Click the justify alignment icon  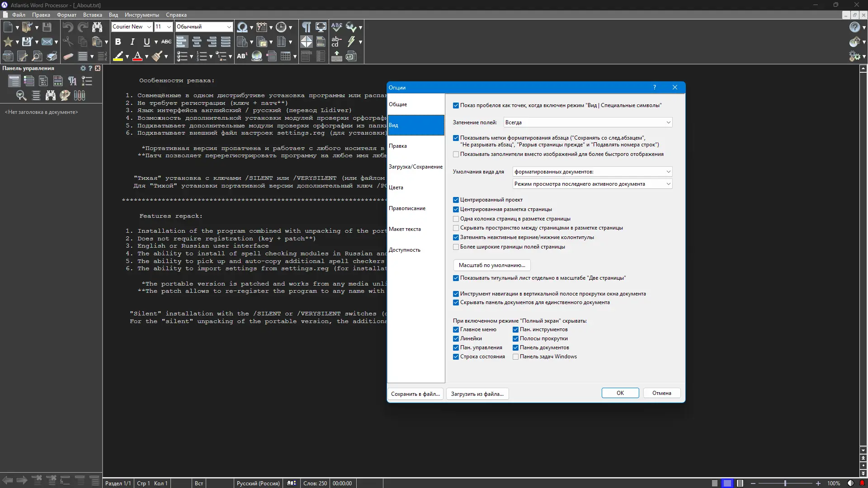tap(226, 42)
